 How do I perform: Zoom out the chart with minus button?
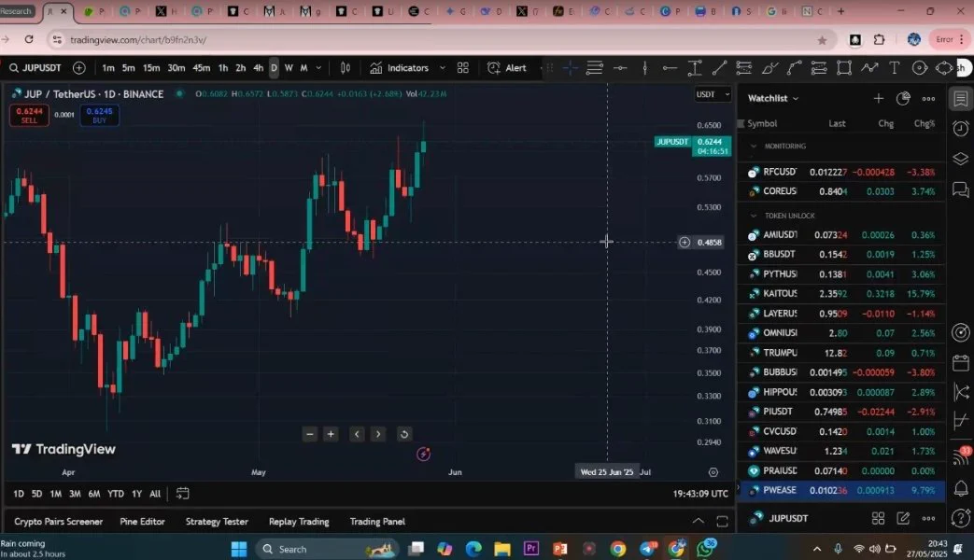tap(310, 434)
